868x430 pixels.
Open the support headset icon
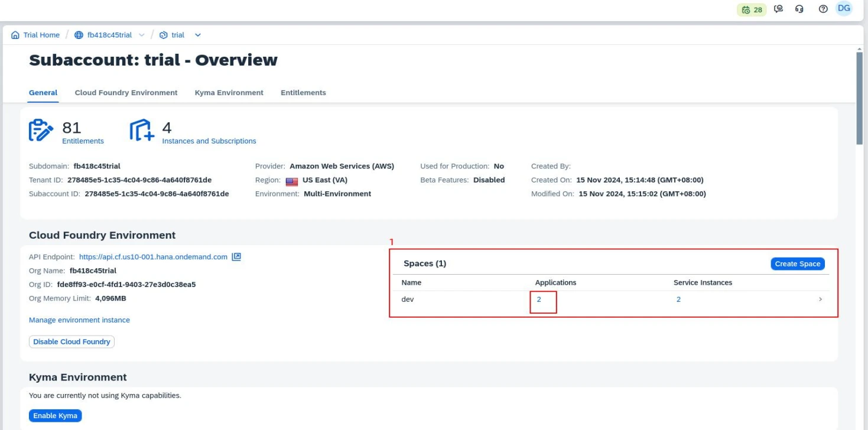click(799, 9)
